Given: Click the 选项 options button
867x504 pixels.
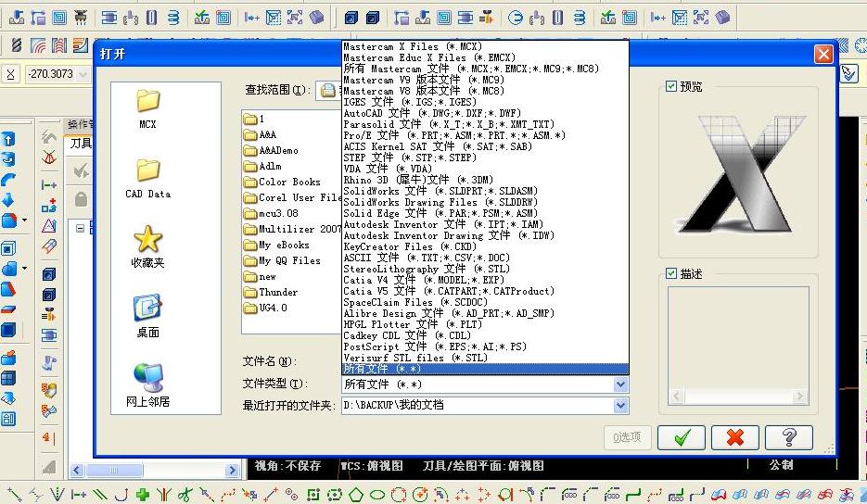Looking at the screenshot, I should tap(627, 437).
